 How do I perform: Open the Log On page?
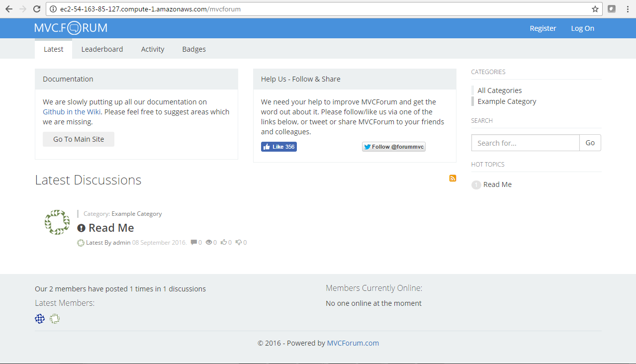[582, 28]
